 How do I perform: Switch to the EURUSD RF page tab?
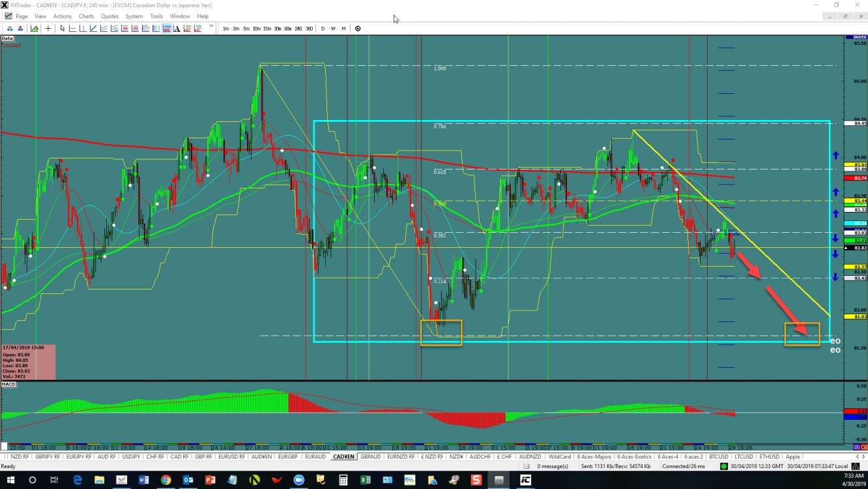[231, 457]
